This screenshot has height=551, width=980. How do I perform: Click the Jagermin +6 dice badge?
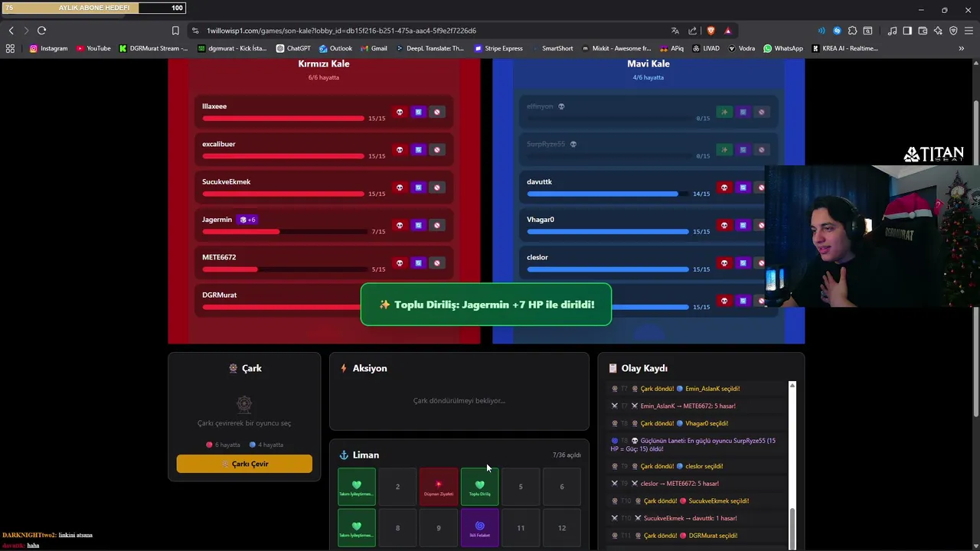pyautogui.click(x=247, y=220)
